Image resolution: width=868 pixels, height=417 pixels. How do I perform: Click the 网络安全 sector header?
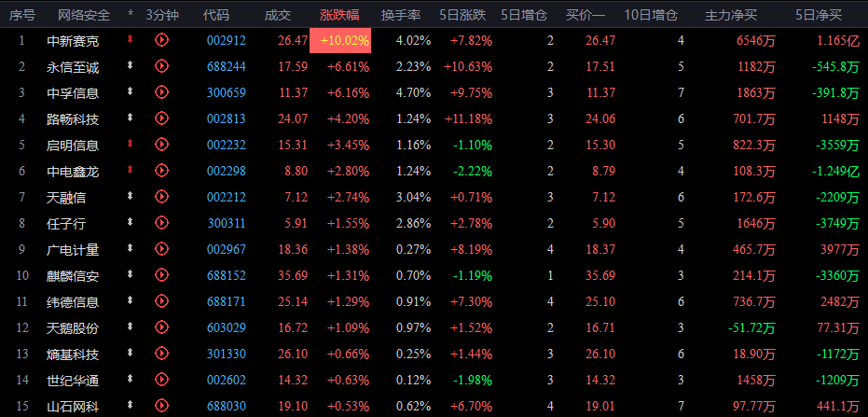(84, 16)
